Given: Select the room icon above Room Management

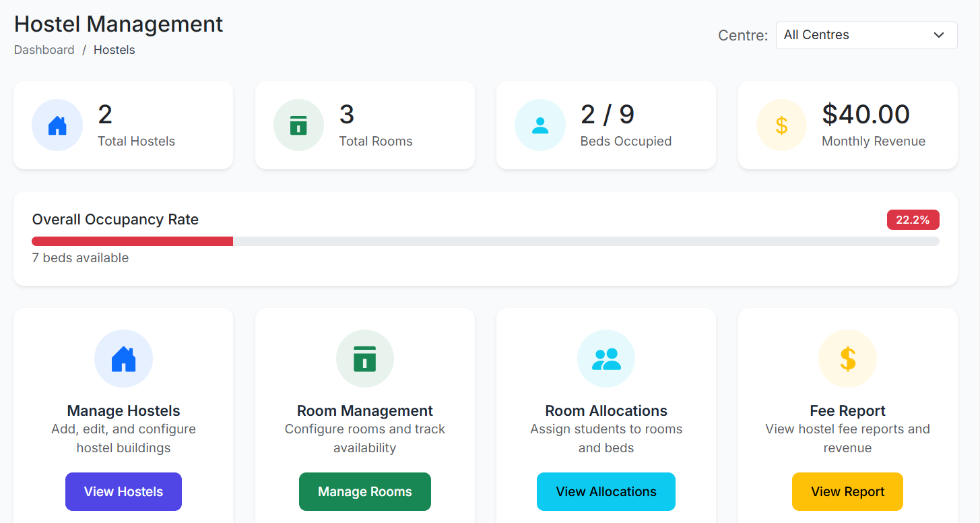Looking at the screenshot, I should 364,358.
